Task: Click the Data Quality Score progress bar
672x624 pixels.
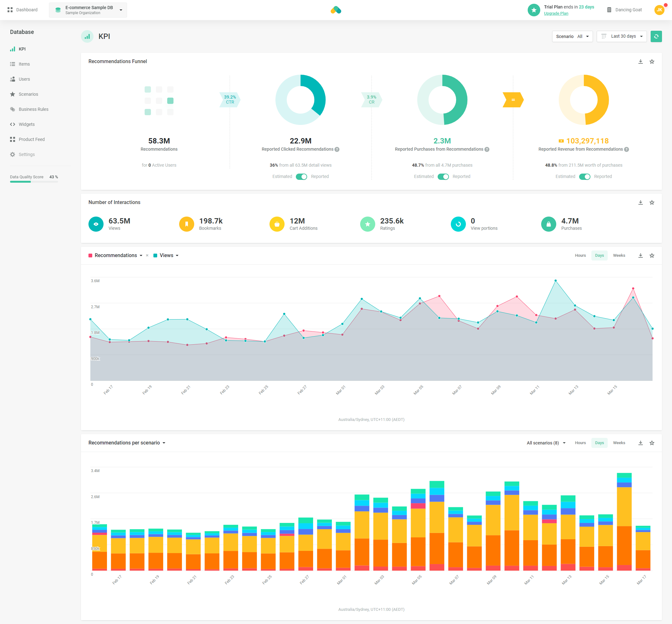Action: pyautogui.click(x=34, y=182)
